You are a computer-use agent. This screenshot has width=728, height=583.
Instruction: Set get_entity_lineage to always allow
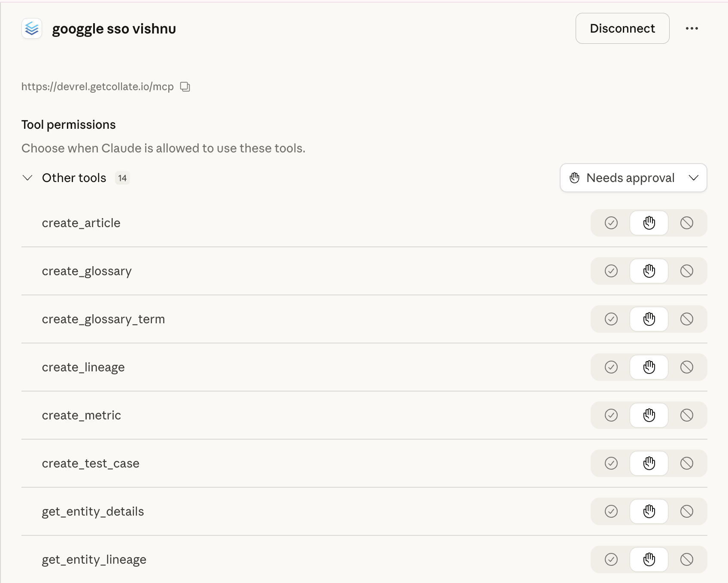click(x=611, y=559)
